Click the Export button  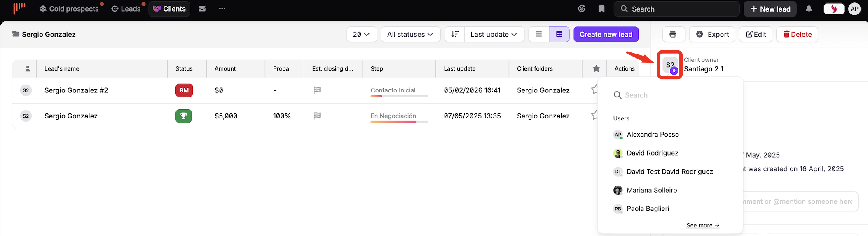pyautogui.click(x=712, y=34)
